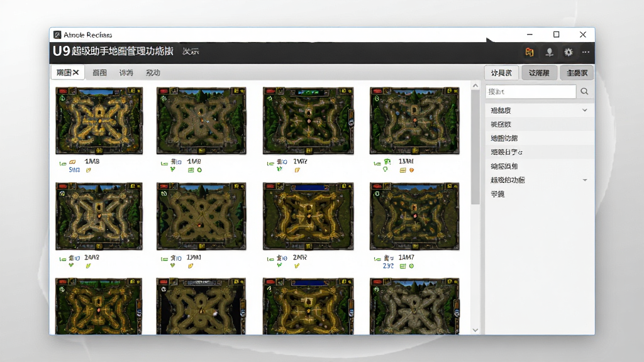Click the gray label beside the U9 title
This screenshot has width=644, height=362.
[x=191, y=52]
